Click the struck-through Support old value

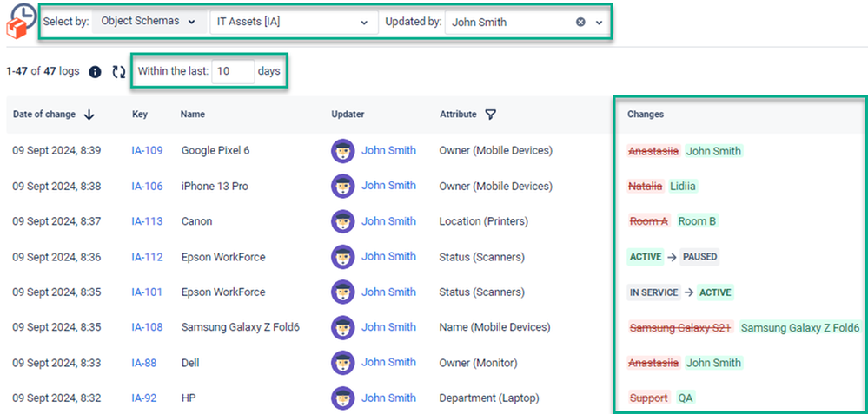[648, 398]
